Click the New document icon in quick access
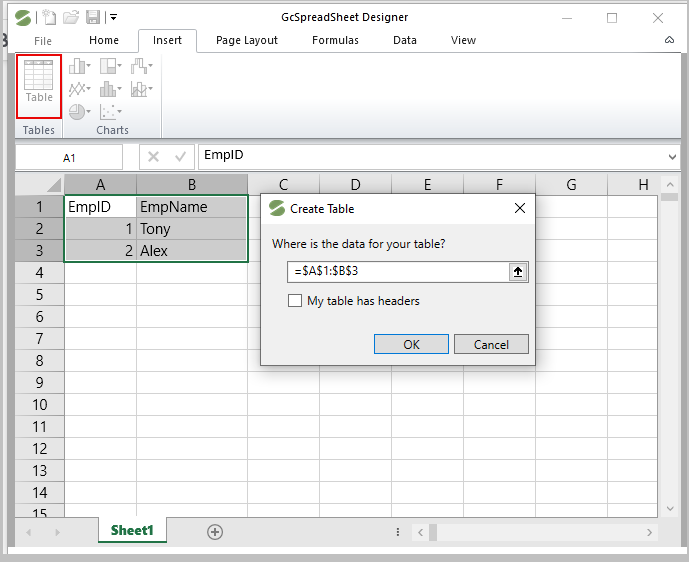 tap(49, 18)
